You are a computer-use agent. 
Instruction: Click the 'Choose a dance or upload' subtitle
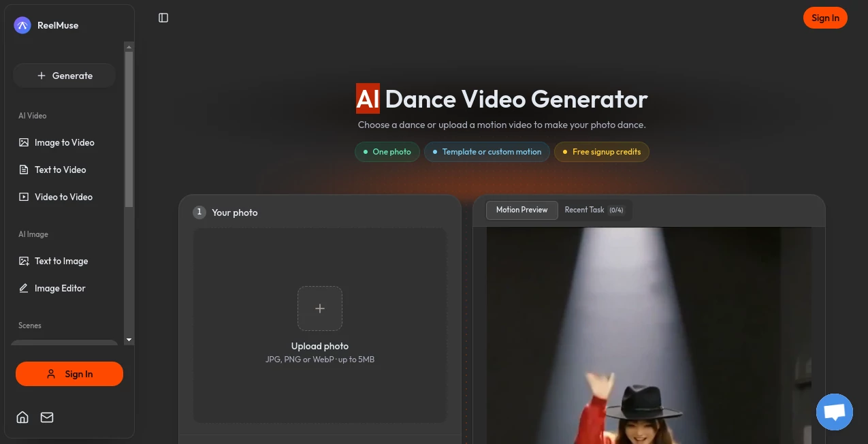(502, 125)
